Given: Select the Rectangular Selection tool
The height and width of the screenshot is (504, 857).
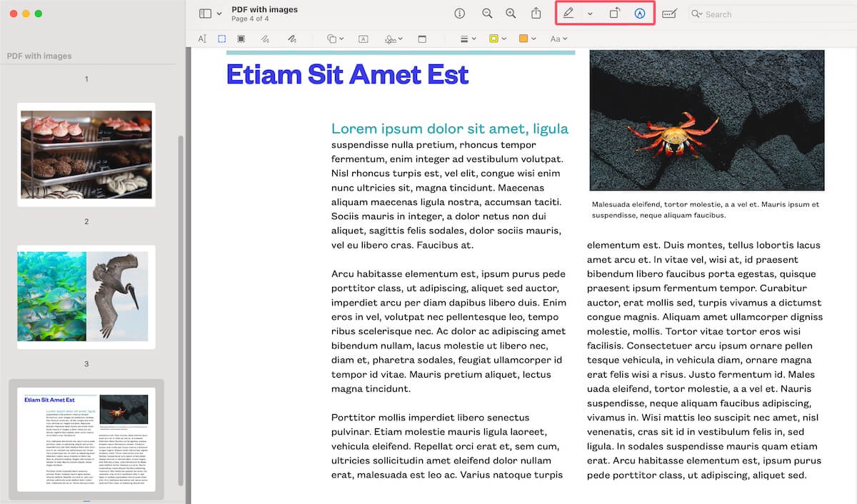Looking at the screenshot, I should [221, 39].
